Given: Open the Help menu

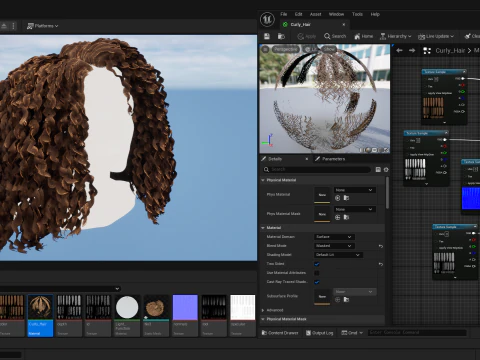Looking at the screenshot, I should (375, 14).
